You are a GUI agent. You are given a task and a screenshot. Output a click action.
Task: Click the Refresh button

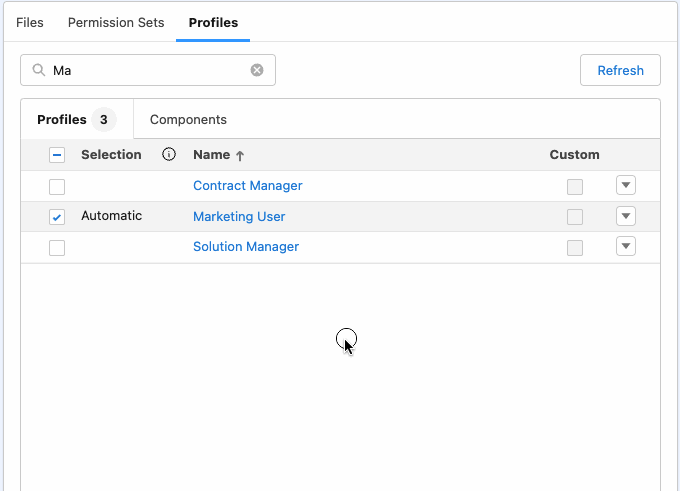tap(620, 70)
